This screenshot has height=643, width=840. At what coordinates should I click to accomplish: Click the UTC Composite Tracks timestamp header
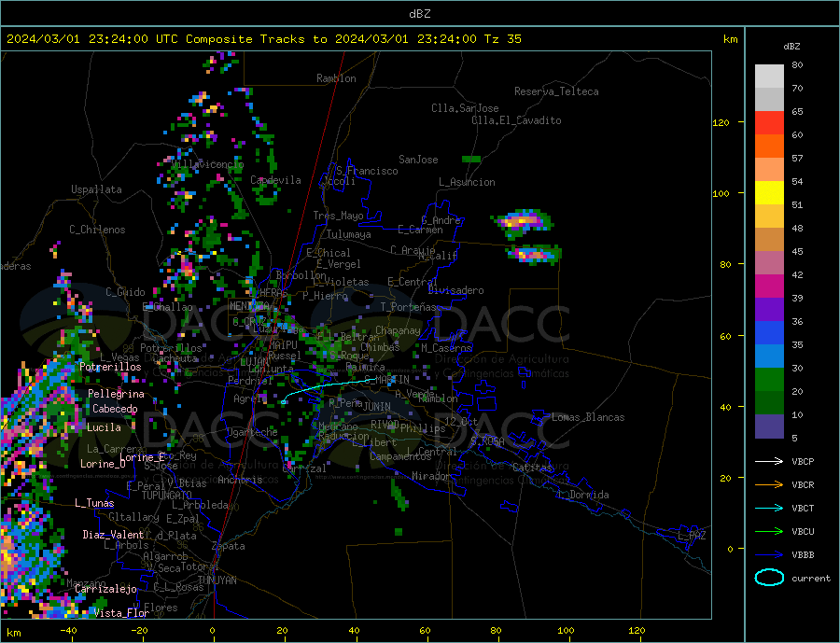tap(264, 39)
